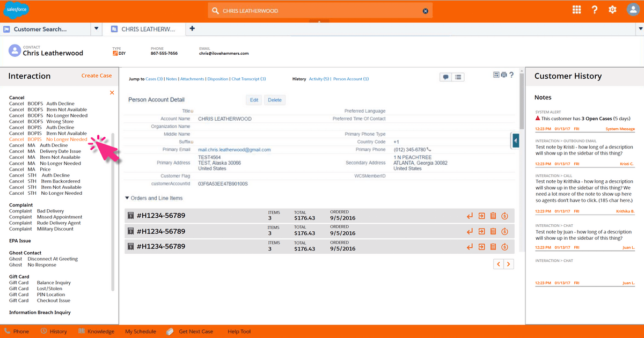Click the clipboard icon on second order row
Image resolution: width=644 pixels, height=338 pixels.
(x=493, y=231)
